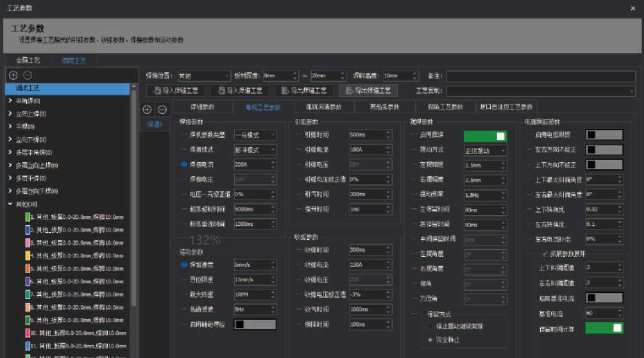Click into the 备注 remarks field
Viewport: 644px width, 358px height.
click(540, 76)
